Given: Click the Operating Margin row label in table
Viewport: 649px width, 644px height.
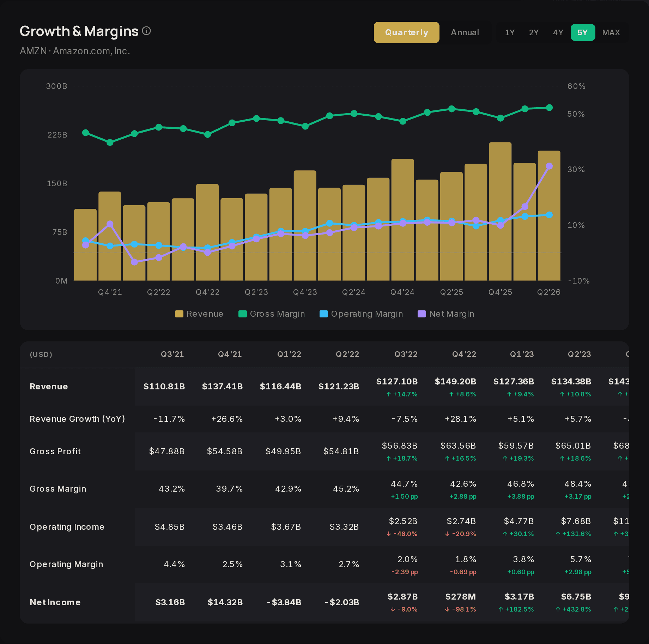Looking at the screenshot, I should click(66, 564).
